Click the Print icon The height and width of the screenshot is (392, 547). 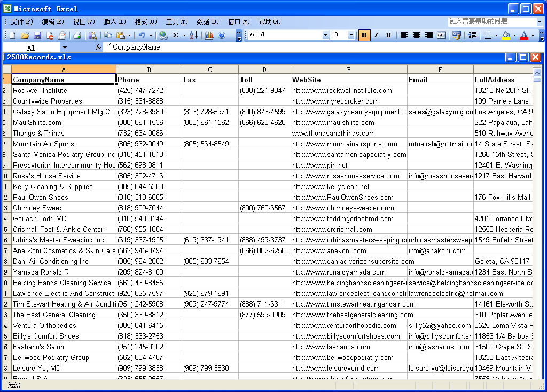77,35
